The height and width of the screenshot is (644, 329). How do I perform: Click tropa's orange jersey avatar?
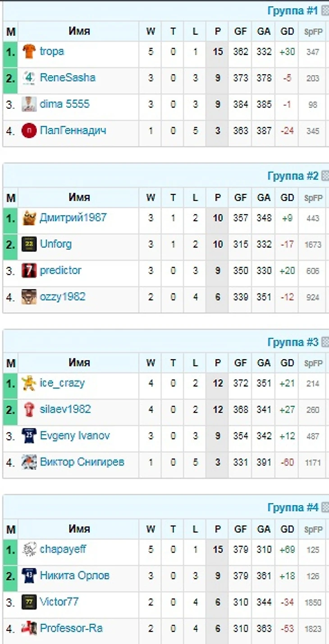tap(29, 52)
